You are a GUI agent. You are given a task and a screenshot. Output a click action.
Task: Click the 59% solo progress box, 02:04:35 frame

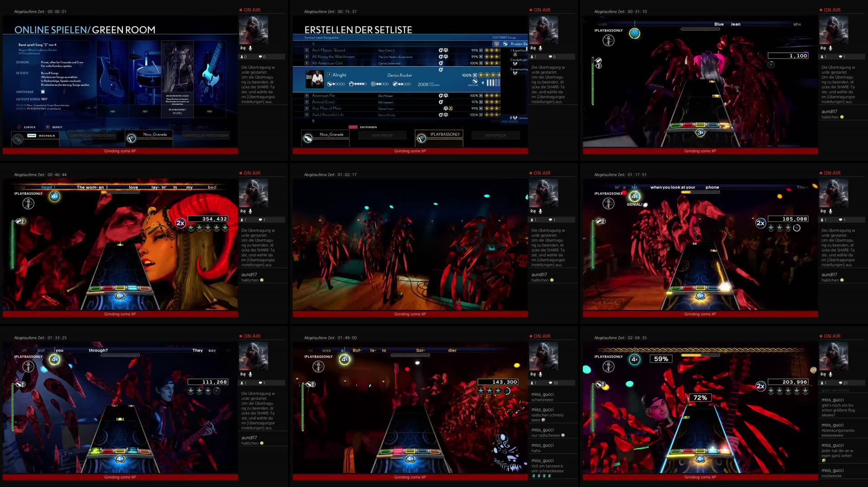pyautogui.click(x=661, y=359)
